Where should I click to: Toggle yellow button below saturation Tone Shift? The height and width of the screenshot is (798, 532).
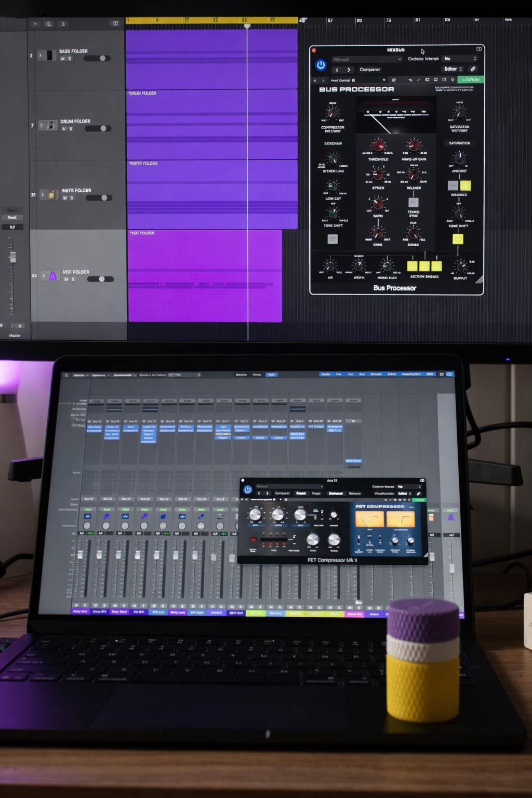[x=458, y=239]
